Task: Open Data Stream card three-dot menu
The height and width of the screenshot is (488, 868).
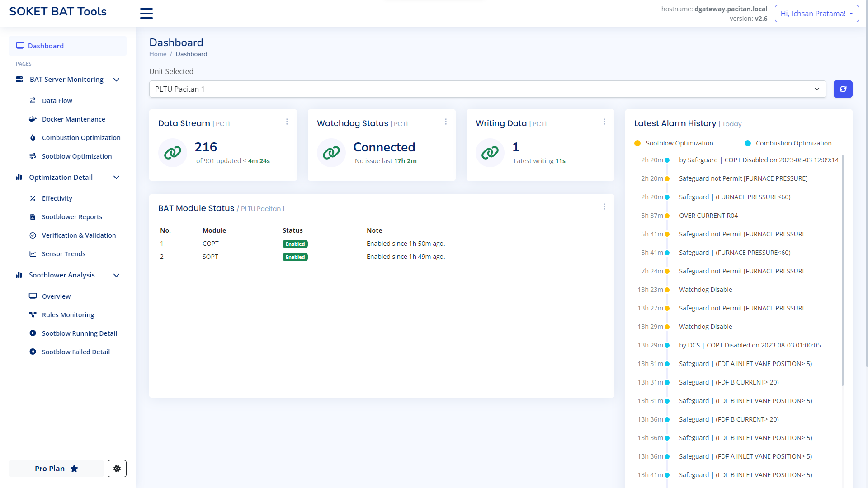Action: (287, 122)
